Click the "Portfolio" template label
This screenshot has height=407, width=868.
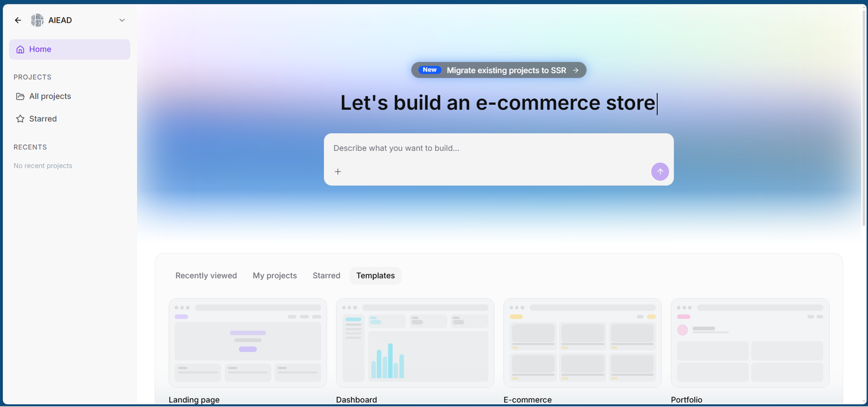click(x=686, y=400)
